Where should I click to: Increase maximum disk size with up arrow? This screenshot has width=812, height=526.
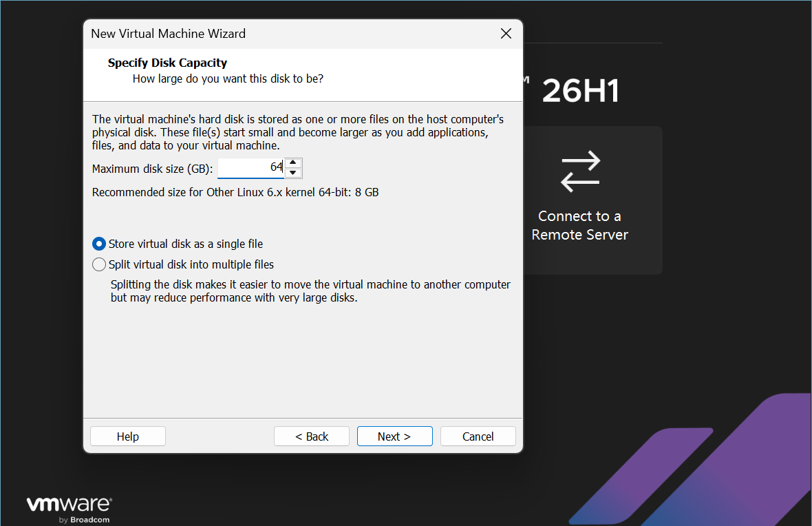(293, 162)
